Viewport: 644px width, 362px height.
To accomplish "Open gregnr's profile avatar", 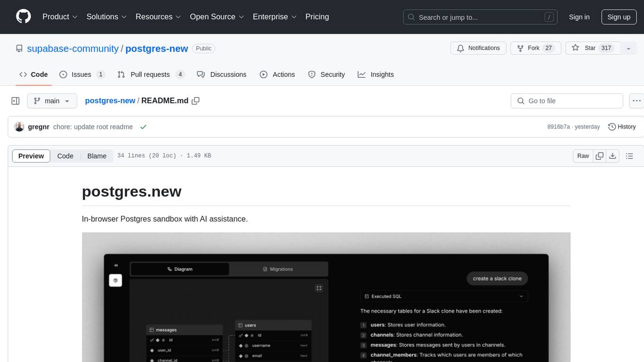I will [x=19, y=127].
